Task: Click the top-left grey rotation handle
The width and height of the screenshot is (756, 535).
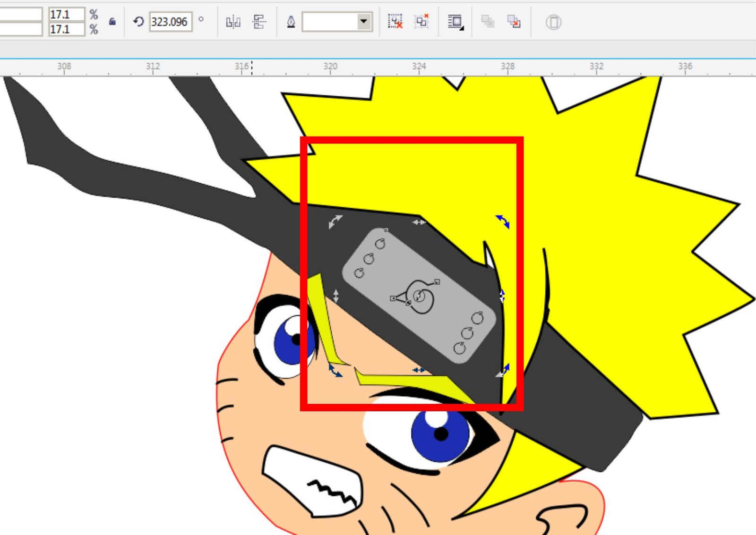Action: click(335, 221)
